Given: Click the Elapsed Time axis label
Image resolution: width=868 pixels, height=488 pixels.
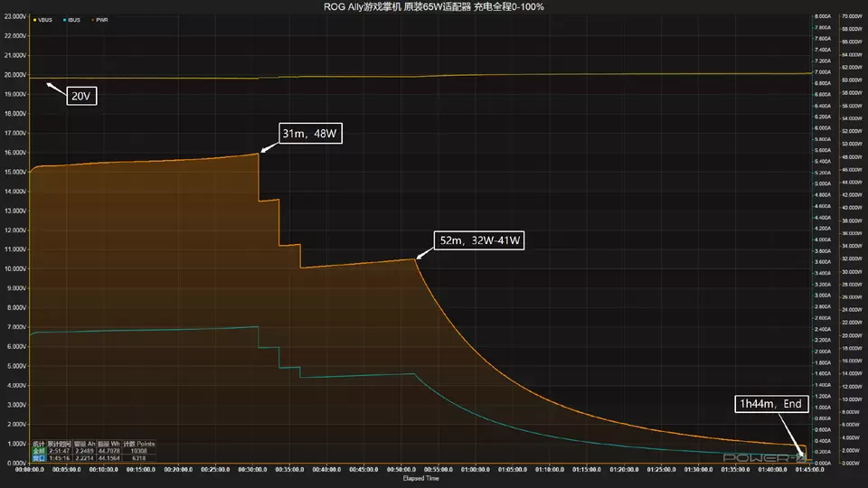Looking at the screenshot, I should [x=420, y=478].
